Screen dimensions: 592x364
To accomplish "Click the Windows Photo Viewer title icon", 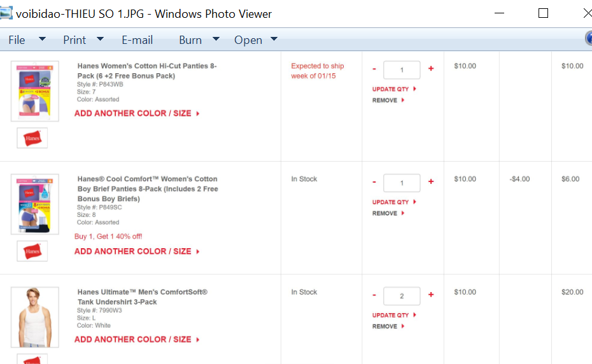I will [x=6, y=13].
